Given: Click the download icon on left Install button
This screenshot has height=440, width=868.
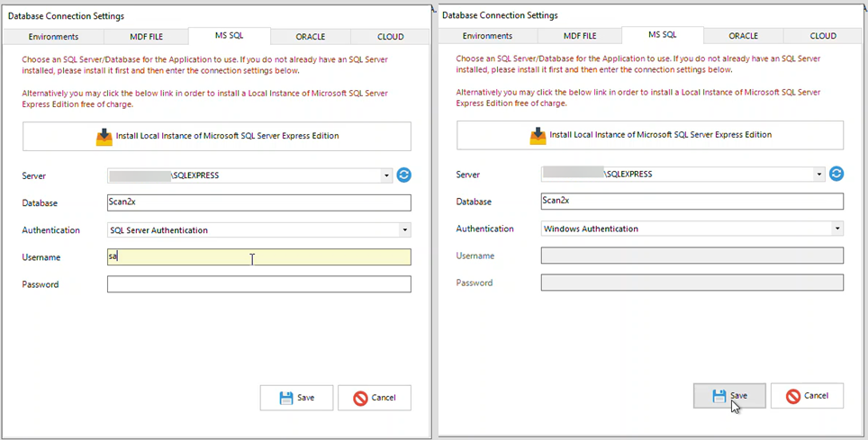Looking at the screenshot, I should coord(104,136).
